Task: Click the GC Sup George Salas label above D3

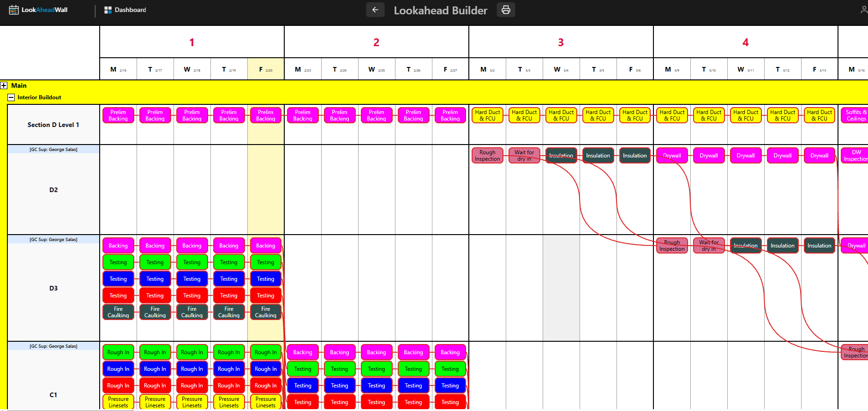Action: tap(54, 240)
